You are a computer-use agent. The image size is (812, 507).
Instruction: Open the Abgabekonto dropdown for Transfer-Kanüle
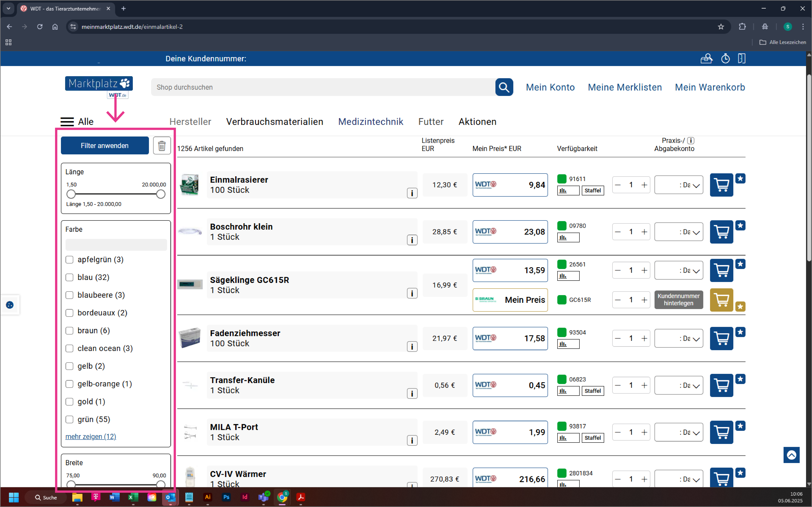678,385
